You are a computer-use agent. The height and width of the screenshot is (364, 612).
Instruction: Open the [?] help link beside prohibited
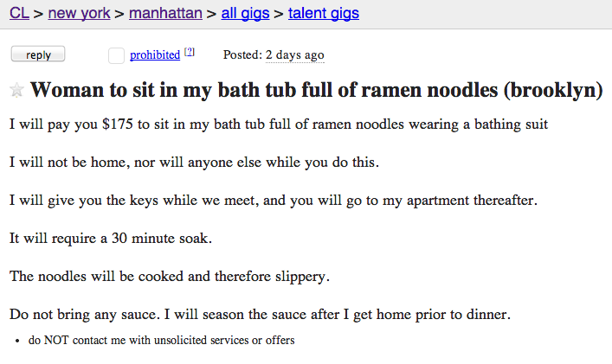tap(190, 52)
